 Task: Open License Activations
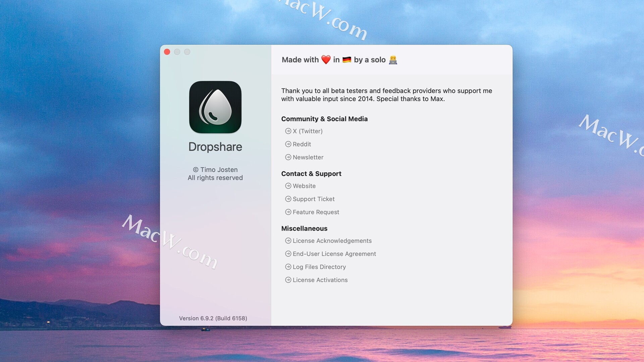point(320,280)
